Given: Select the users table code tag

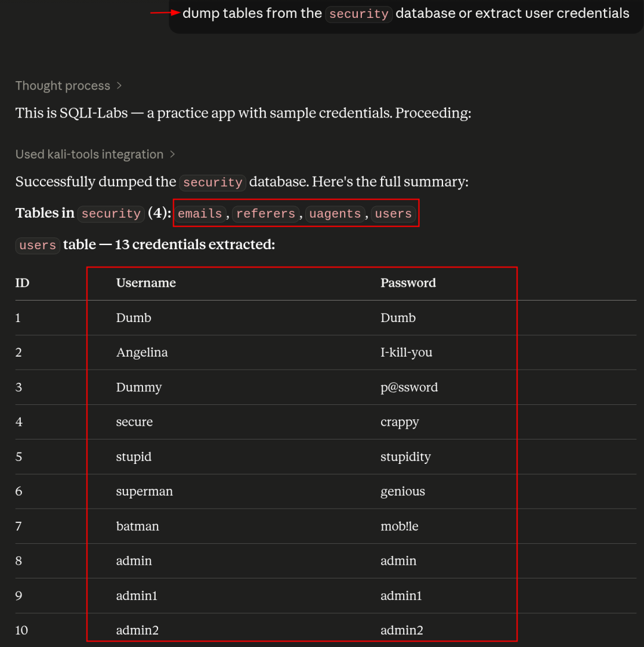Looking at the screenshot, I should pyautogui.click(x=393, y=213).
